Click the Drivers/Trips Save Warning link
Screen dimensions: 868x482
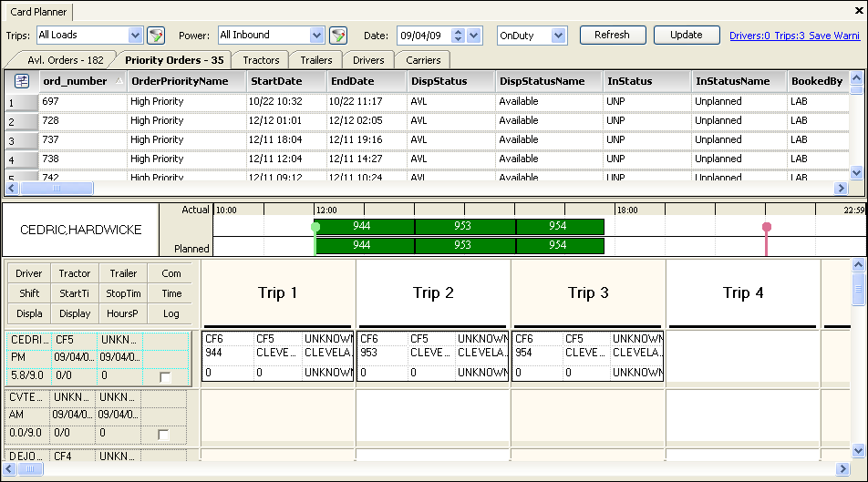point(794,36)
